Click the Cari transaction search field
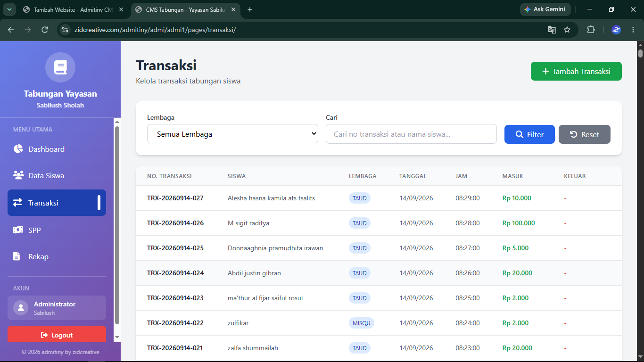644x362 pixels. [411, 134]
